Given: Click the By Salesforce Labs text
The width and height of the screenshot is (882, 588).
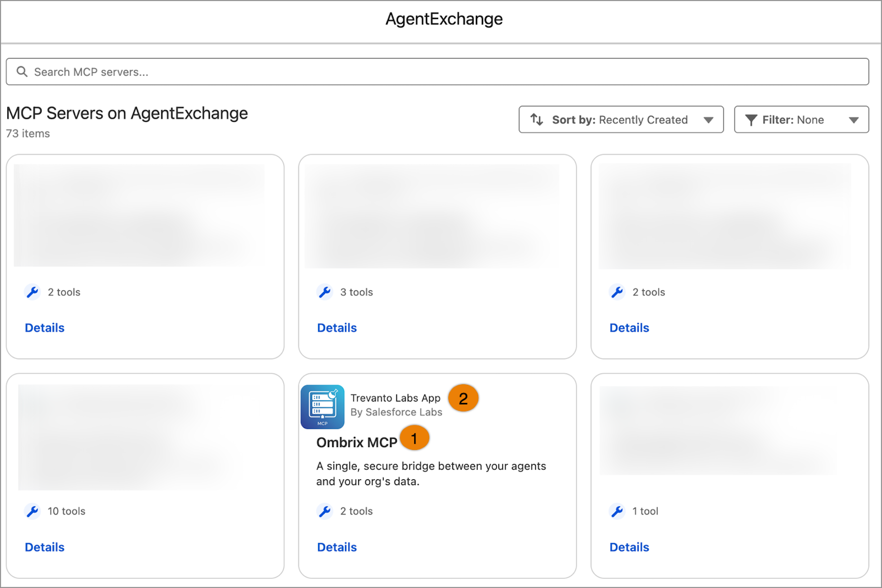Looking at the screenshot, I should point(396,412).
